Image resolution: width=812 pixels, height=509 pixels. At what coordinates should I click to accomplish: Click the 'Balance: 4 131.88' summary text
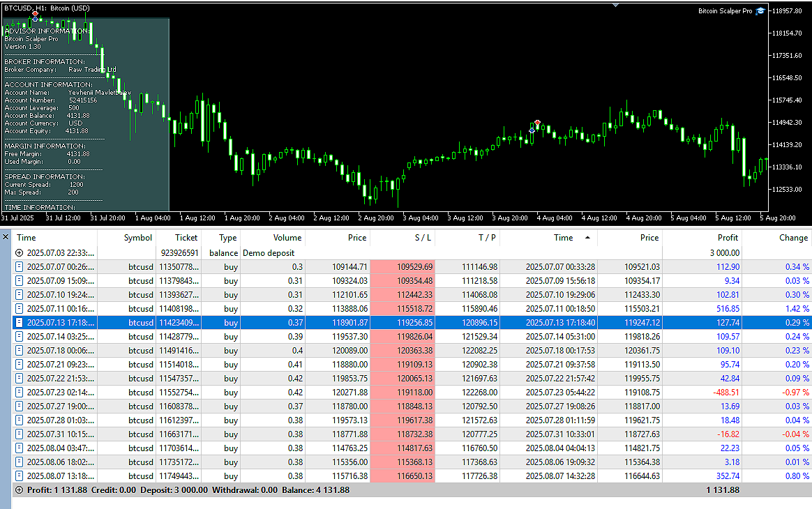315,490
